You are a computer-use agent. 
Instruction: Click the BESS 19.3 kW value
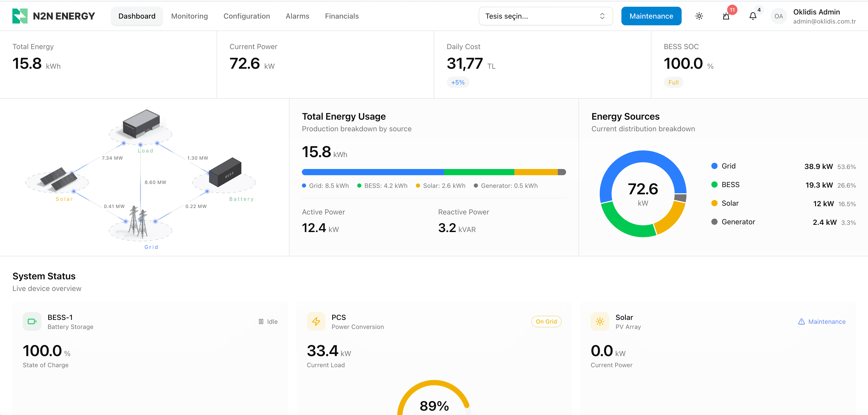pos(819,185)
